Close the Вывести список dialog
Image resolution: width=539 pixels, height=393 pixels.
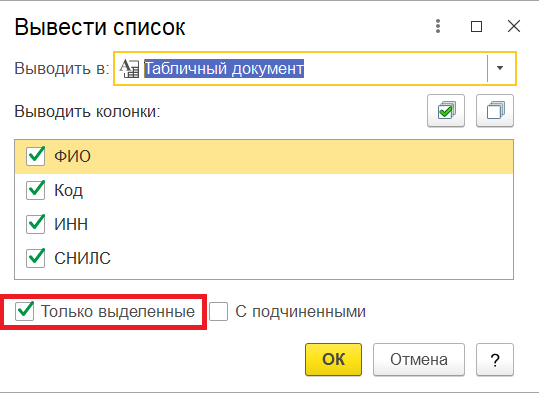pyautogui.click(x=514, y=26)
